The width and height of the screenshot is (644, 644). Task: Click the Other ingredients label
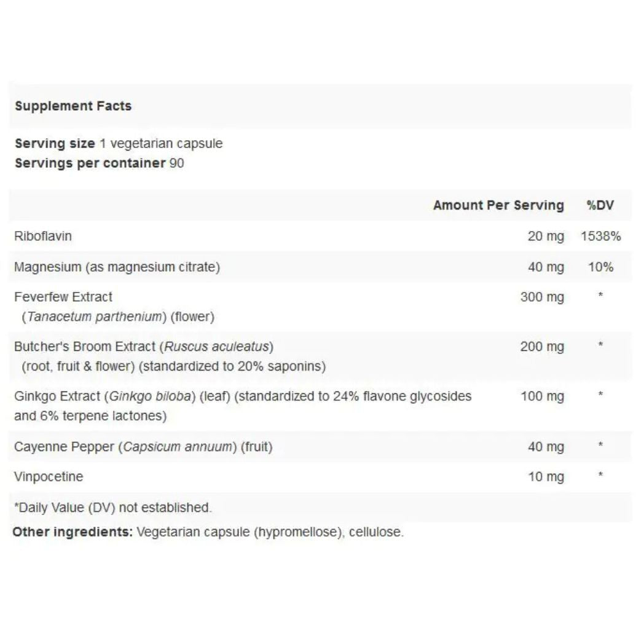click(x=73, y=532)
